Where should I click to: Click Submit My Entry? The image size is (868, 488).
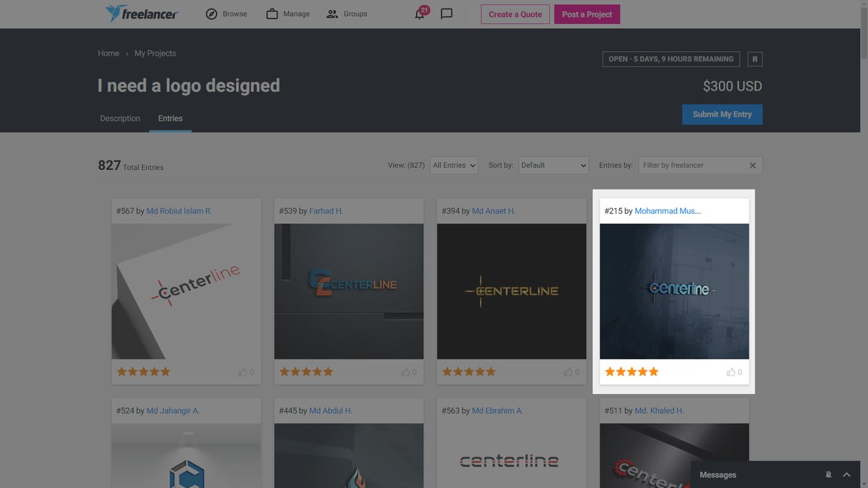click(722, 114)
